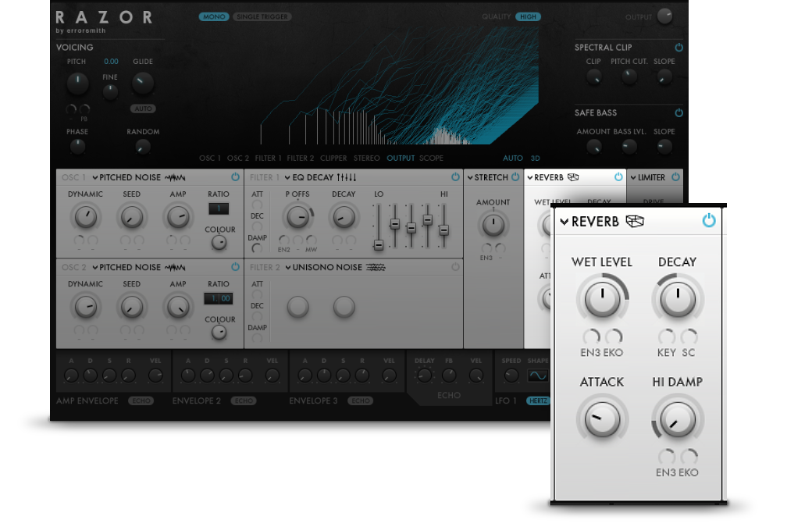Click the HIGH quality button
The image size is (812, 527).
point(529,17)
